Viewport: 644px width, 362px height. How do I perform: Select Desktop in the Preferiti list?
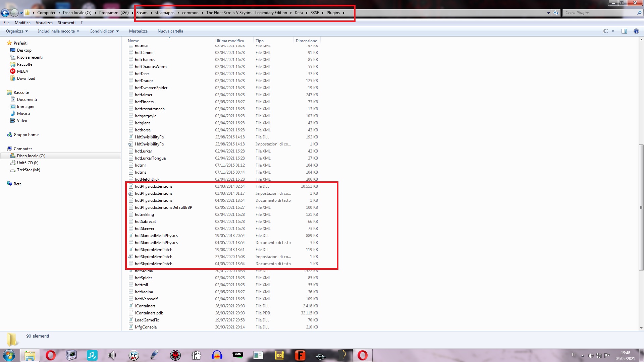tap(24, 50)
